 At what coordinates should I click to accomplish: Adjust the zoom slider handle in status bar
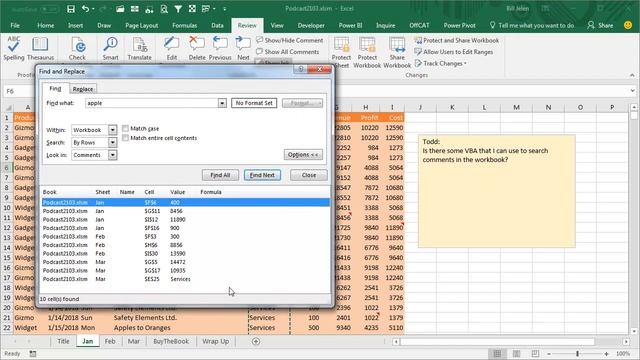pos(578,353)
